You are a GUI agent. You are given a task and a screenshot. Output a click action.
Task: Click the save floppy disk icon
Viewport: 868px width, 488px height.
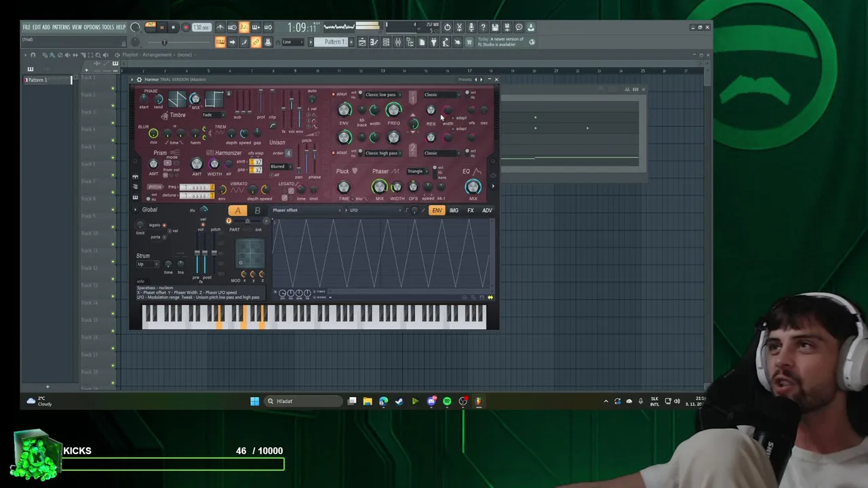tap(495, 27)
